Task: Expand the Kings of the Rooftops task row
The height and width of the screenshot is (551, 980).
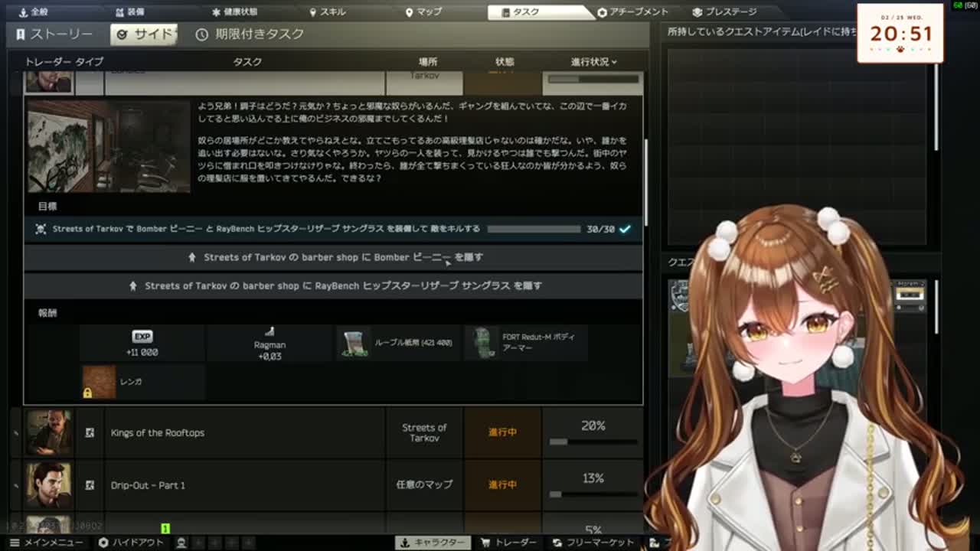Action: [16, 433]
